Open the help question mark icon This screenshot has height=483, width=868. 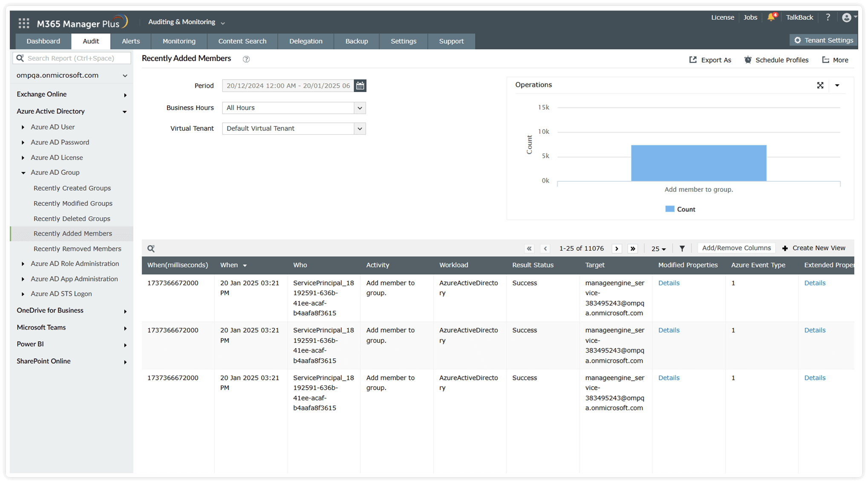[x=828, y=17]
